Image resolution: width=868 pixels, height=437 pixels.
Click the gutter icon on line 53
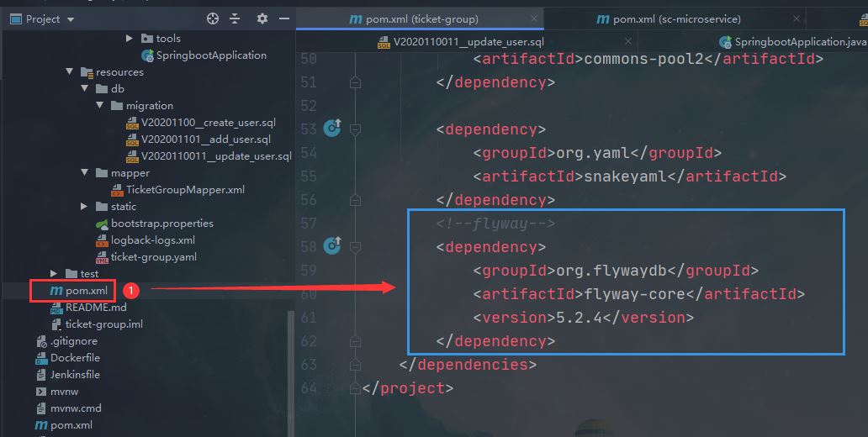(332, 129)
